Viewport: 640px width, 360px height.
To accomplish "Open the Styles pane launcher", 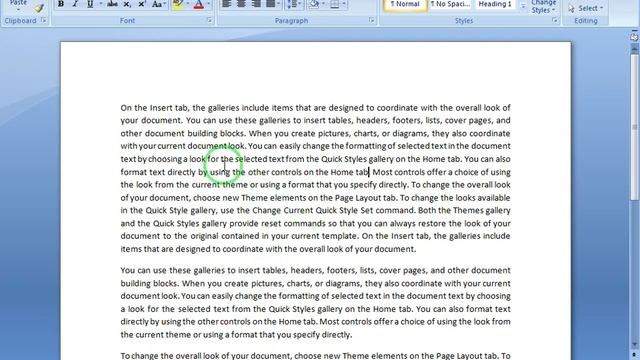I will (x=554, y=20).
